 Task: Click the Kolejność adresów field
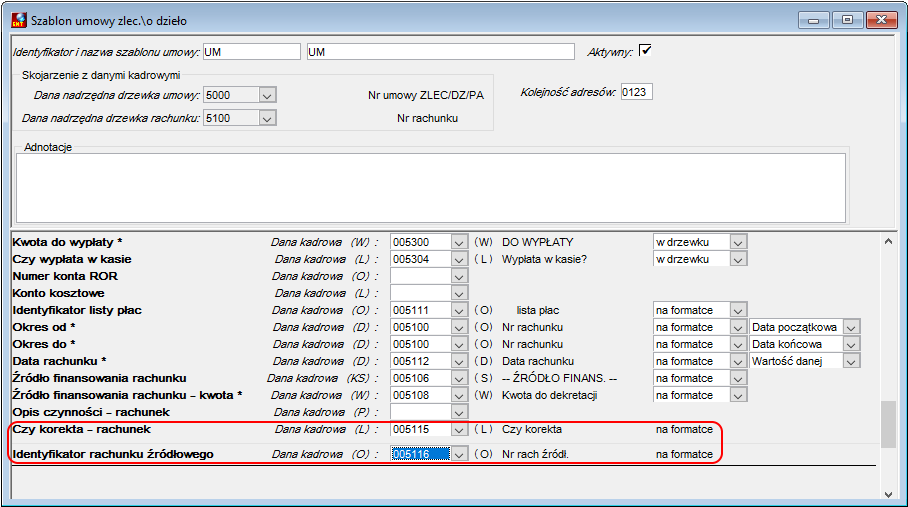pos(636,92)
